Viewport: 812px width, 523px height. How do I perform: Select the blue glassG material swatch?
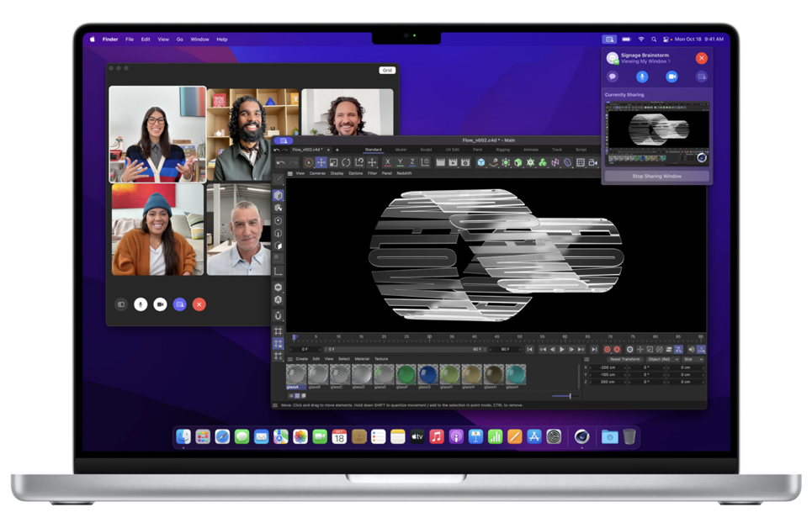coord(427,374)
